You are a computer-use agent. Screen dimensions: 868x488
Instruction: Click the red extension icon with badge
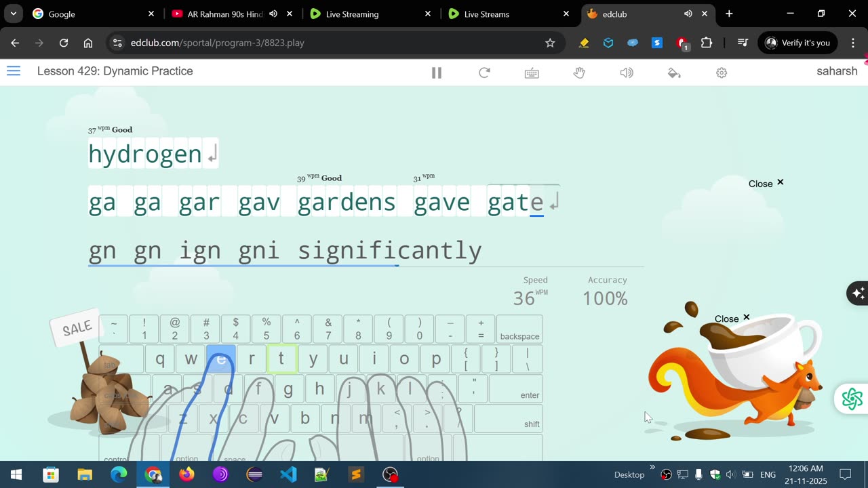[682, 43]
